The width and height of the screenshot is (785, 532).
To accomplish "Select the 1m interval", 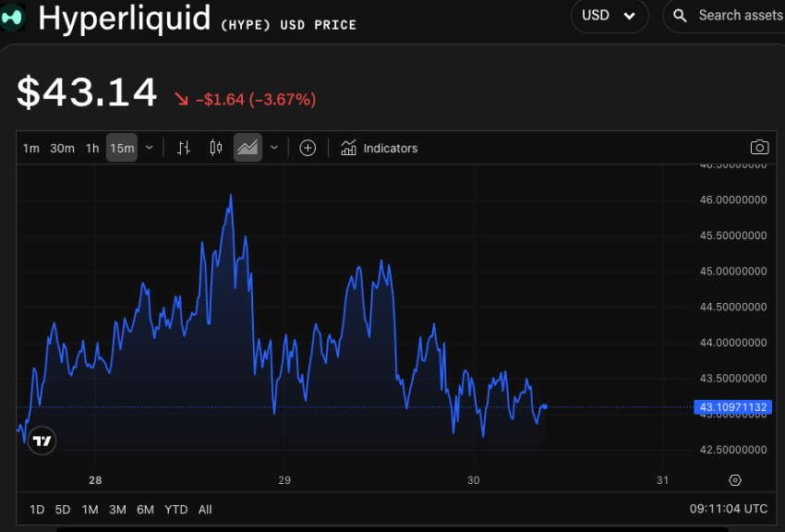I will pos(31,148).
